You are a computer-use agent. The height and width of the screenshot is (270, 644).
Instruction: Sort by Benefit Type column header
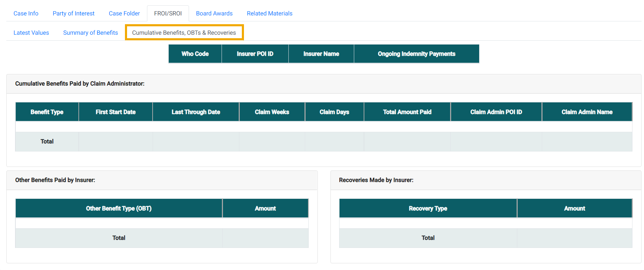click(x=47, y=112)
